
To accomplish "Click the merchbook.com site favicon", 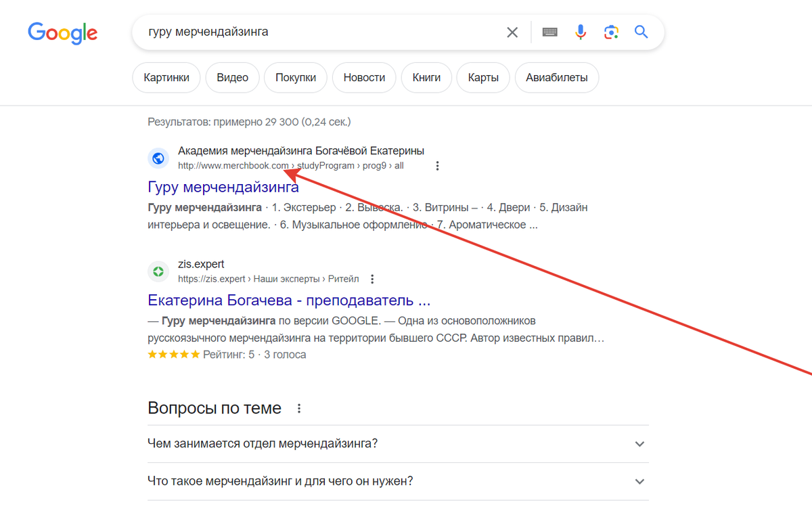I will pyautogui.click(x=158, y=158).
